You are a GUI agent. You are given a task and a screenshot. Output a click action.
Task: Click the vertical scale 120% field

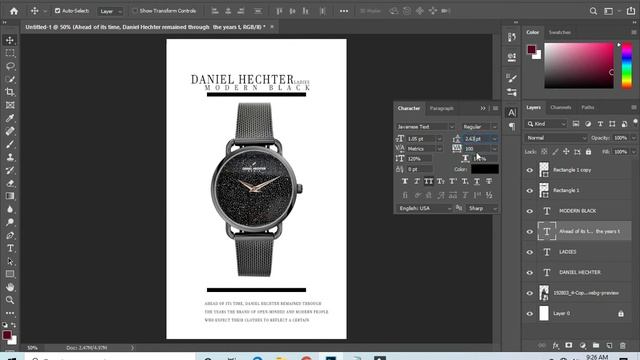(419, 159)
